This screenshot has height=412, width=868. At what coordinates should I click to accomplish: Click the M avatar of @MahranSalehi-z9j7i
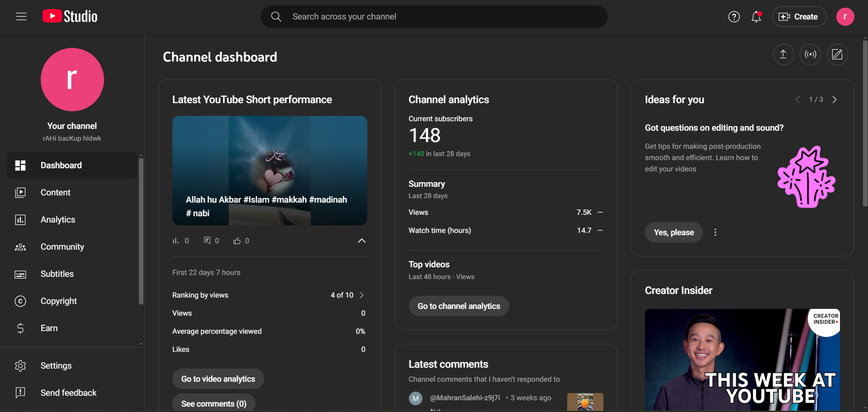pyautogui.click(x=416, y=398)
